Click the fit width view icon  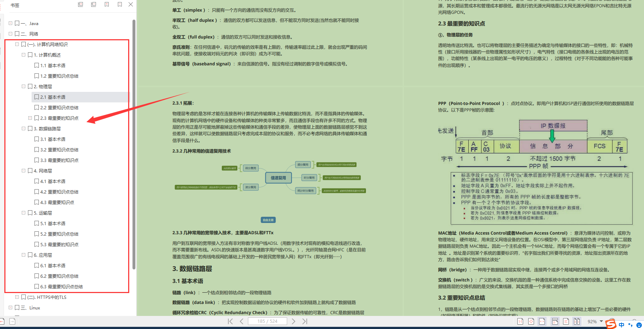tap(542, 321)
